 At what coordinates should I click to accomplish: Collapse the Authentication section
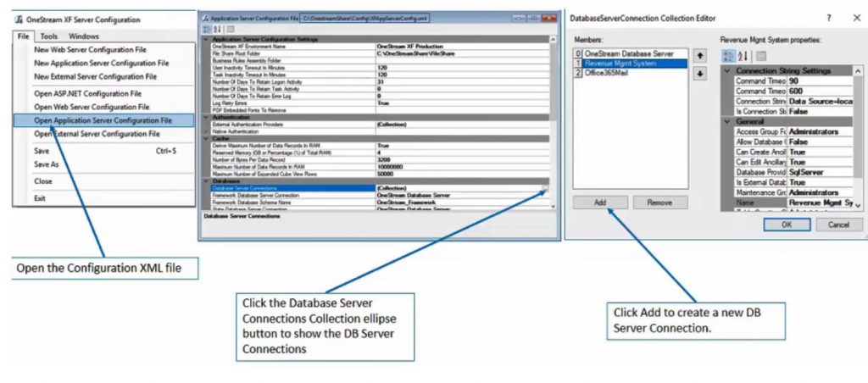[207, 117]
